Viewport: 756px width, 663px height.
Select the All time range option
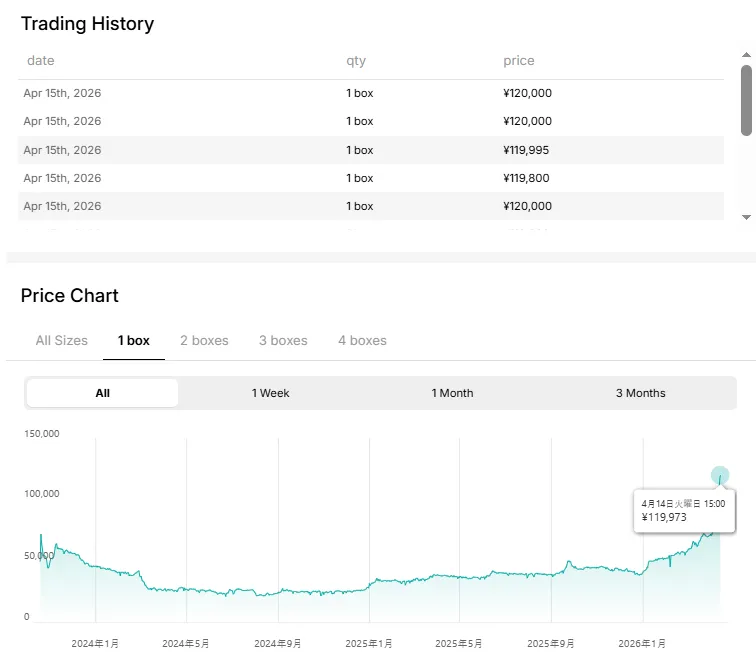(103, 393)
